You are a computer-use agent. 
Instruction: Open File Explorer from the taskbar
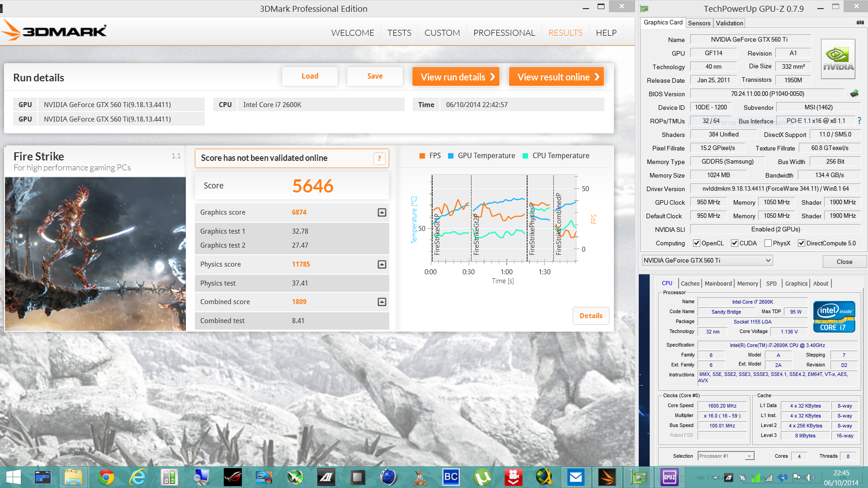click(73, 477)
